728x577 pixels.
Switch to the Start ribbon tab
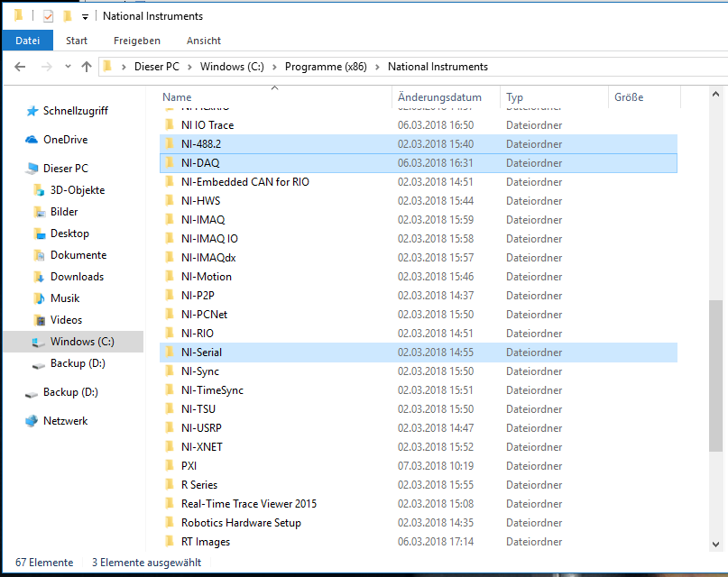pos(77,41)
